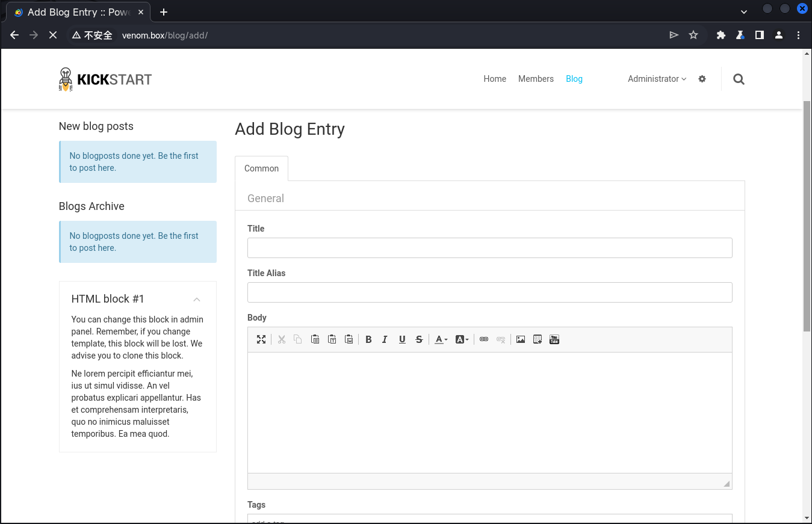This screenshot has width=812, height=524.
Task: Insert a link in the editor
Action: pos(484,339)
